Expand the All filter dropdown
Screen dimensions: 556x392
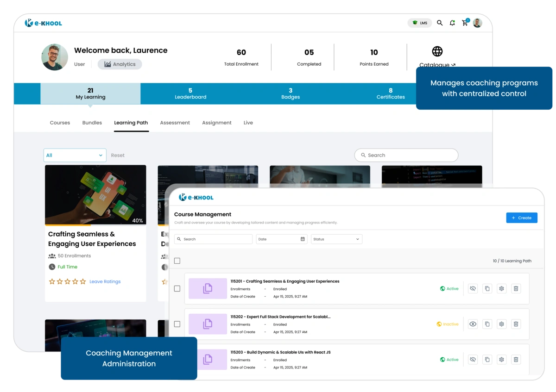click(75, 155)
